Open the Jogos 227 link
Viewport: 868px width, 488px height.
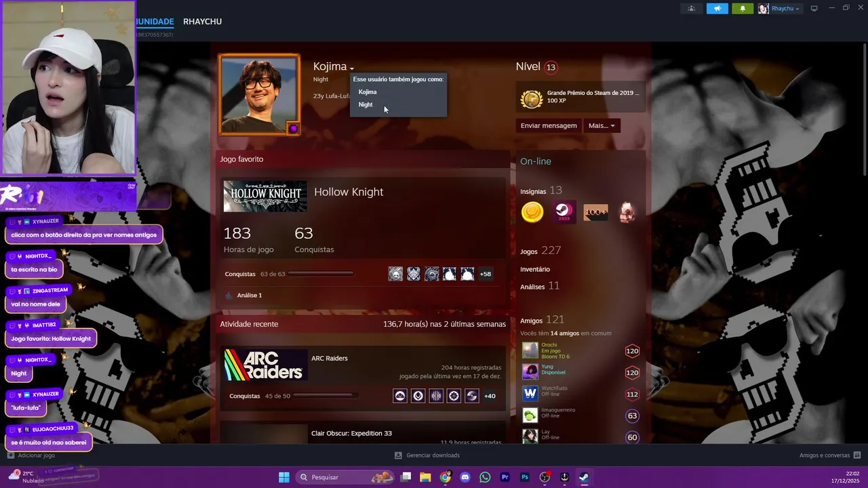540,251
